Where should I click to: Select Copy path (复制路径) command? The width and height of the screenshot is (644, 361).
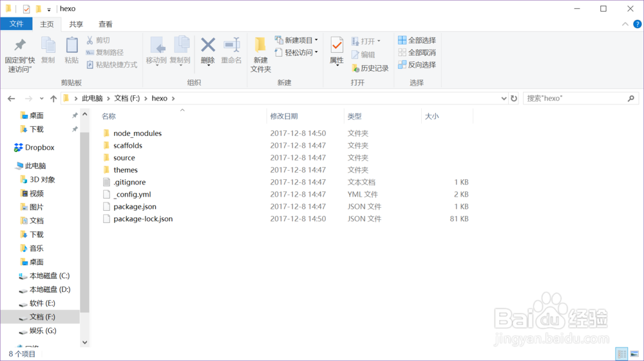pyautogui.click(x=104, y=52)
